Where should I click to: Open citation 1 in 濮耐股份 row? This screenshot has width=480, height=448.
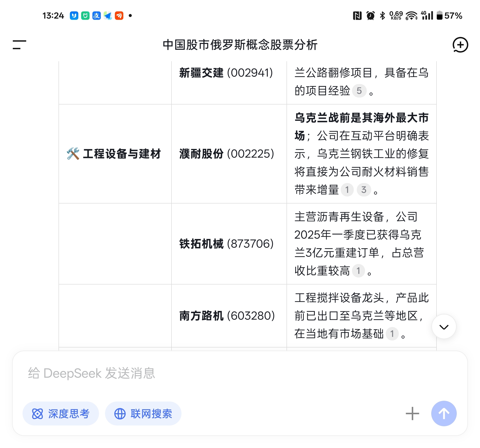point(347,190)
